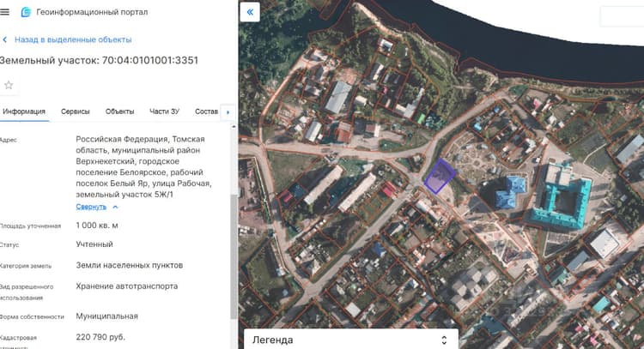
Task: Select the highlighted purple land parcel on the map
Action: [440, 177]
